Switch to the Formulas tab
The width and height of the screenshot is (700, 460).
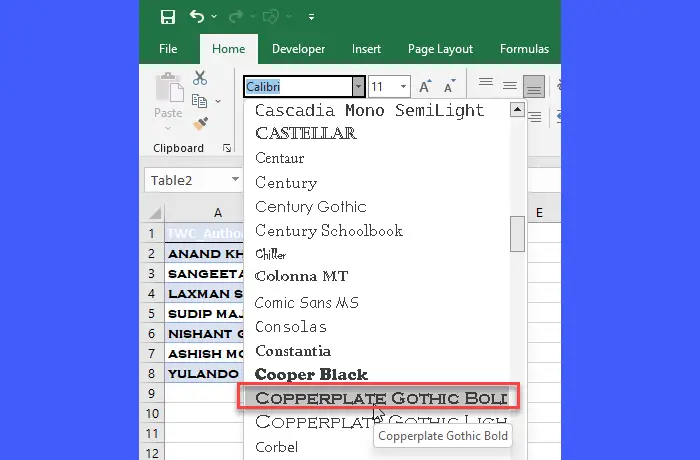pyautogui.click(x=524, y=49)
